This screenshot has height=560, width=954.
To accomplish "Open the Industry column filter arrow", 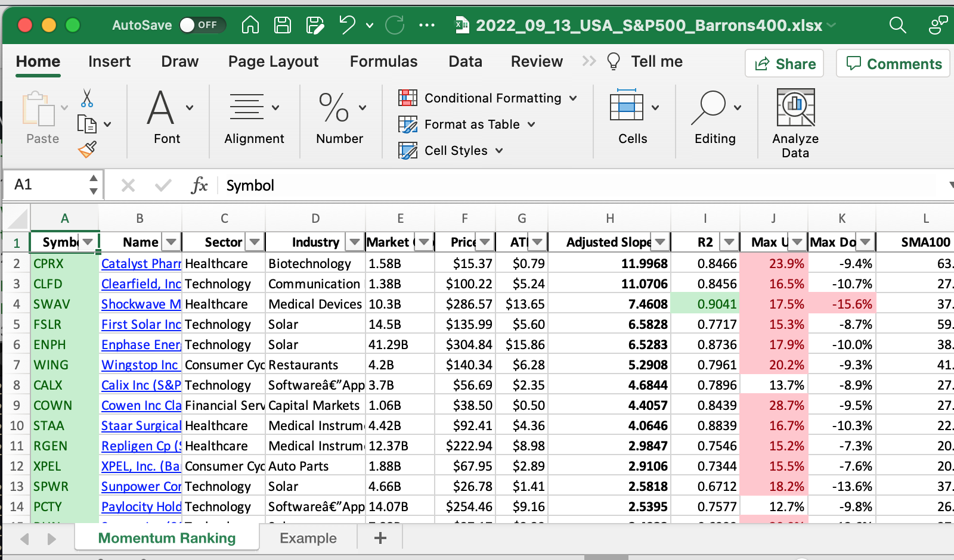I will point(355,242).
